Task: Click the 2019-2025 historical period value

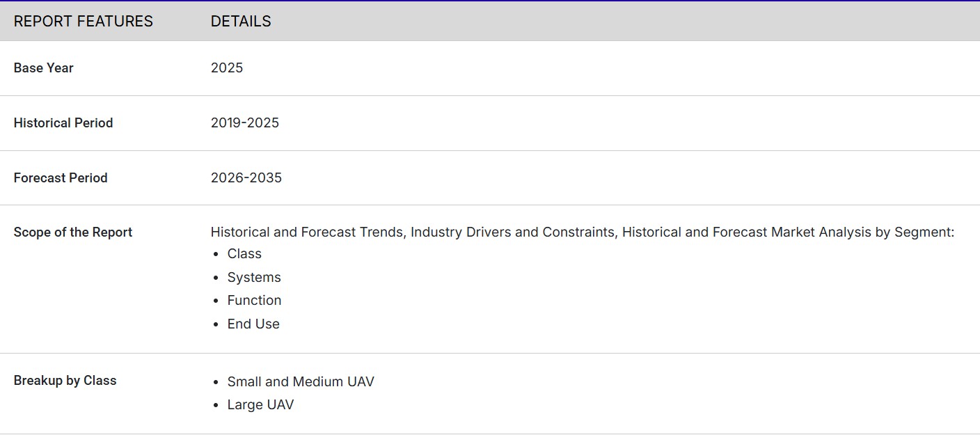Action: 244,123
